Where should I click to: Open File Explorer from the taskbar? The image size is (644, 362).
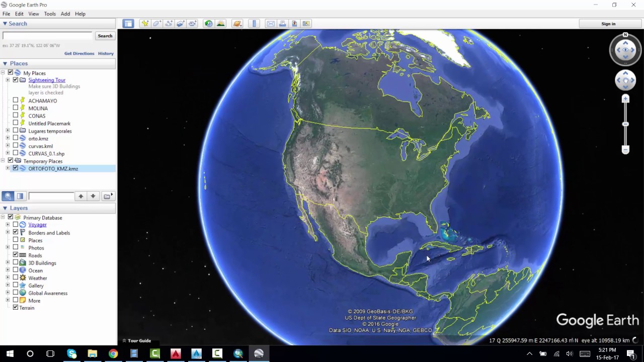pos(92,353)
